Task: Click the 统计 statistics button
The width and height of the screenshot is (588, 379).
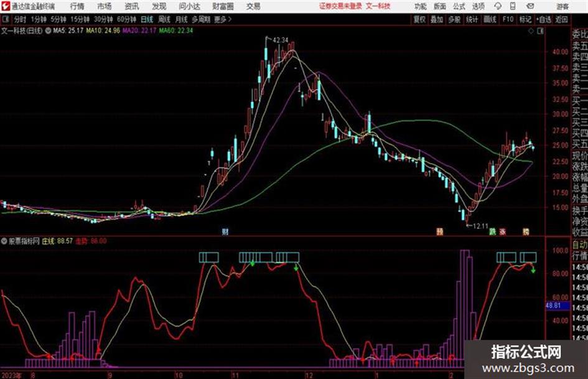Action: [472, 19]
